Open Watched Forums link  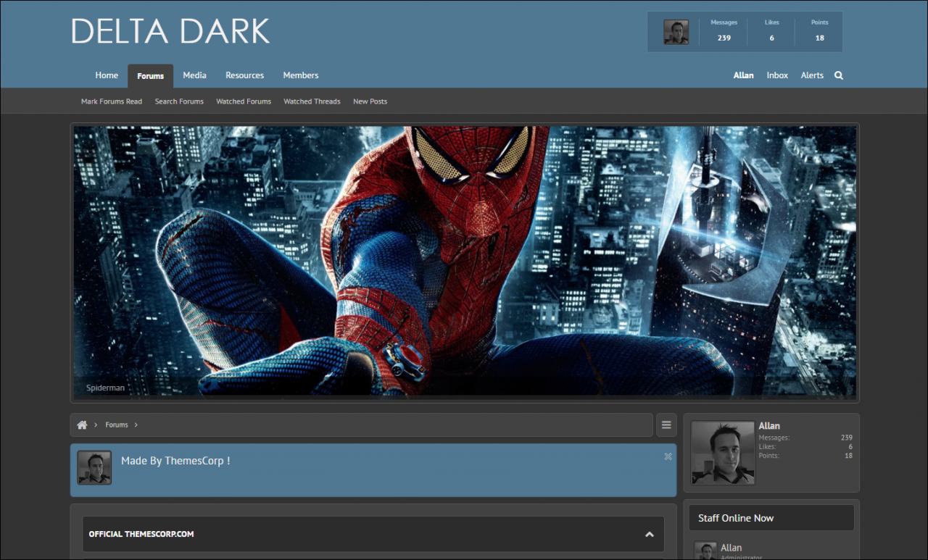point(244,101)
